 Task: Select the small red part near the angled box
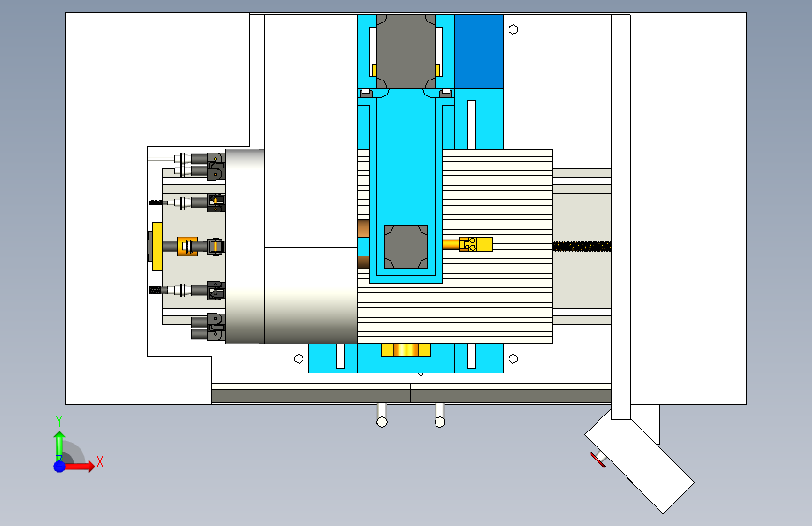tap(598, 460)
